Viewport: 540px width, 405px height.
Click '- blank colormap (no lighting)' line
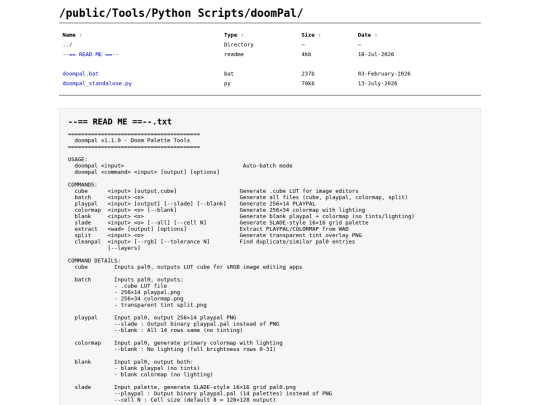(x=164, y=375)
